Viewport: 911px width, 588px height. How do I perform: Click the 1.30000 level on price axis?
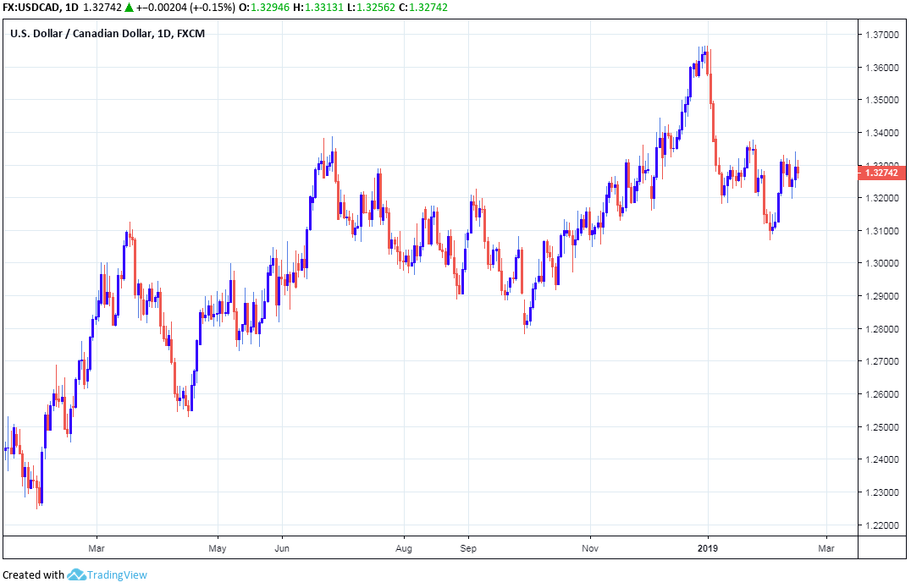click(x=882, y=263)
